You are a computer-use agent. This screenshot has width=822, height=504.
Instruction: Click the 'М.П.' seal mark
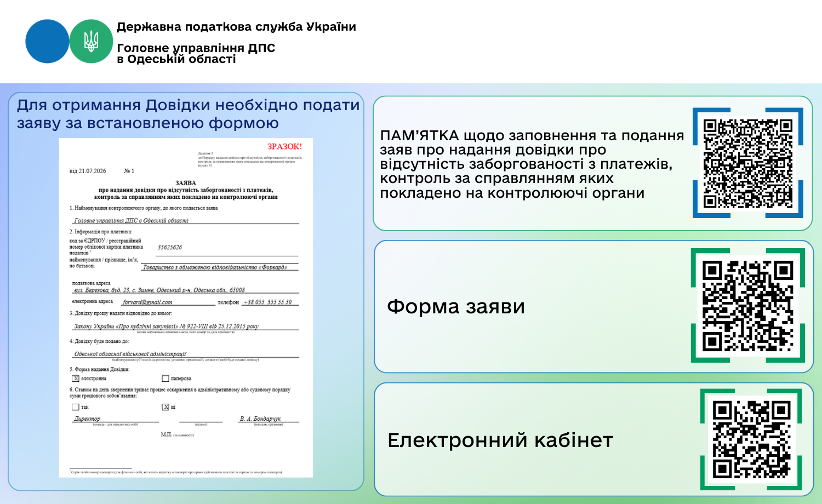point(166,434)
